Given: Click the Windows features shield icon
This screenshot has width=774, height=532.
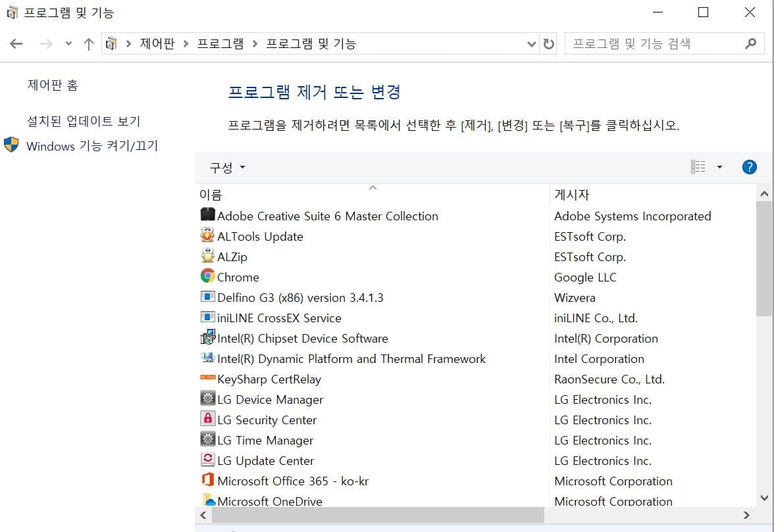Looking at the screenshot, I should click(11, 145).
